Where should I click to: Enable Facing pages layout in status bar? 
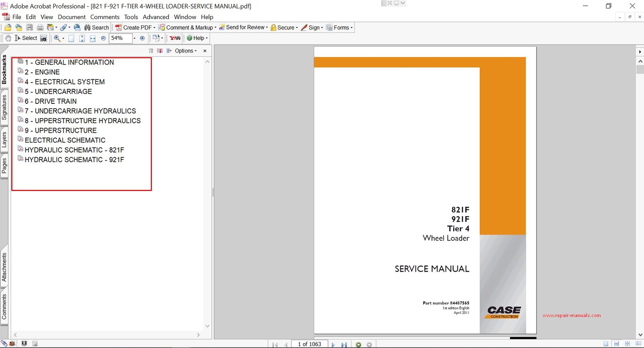tap(638, 344)
